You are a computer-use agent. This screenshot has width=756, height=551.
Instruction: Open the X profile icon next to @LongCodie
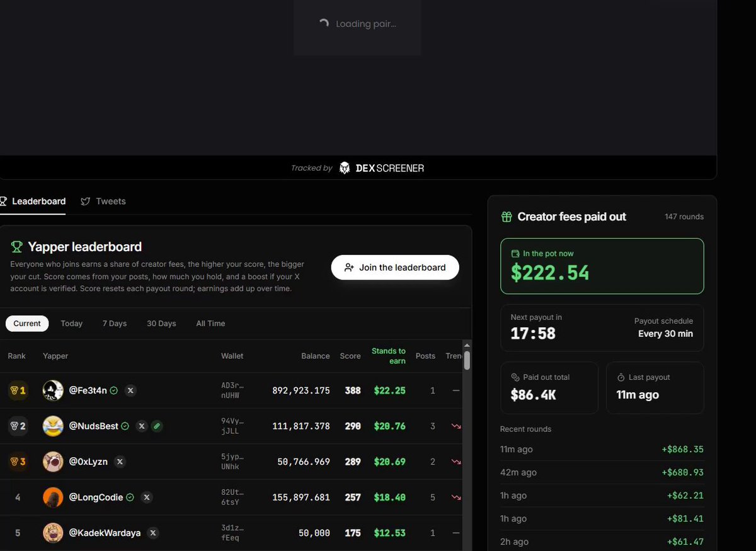click(147, 497)
